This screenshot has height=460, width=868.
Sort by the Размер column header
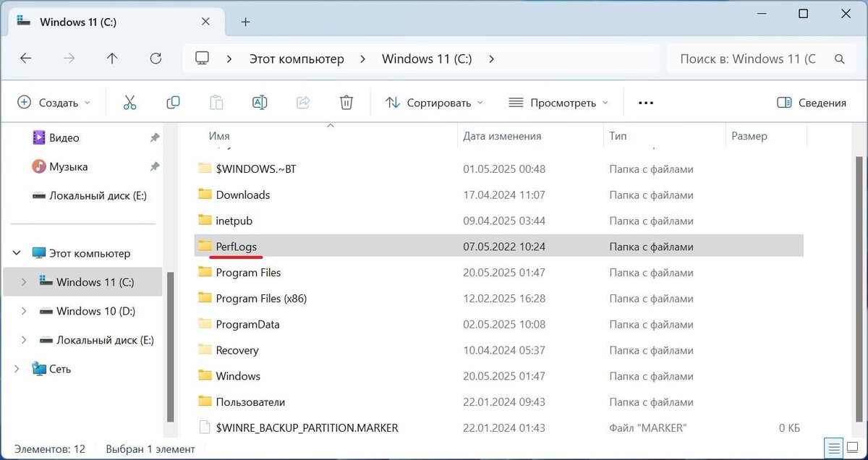pyautogui.click(x=749, y=136)
